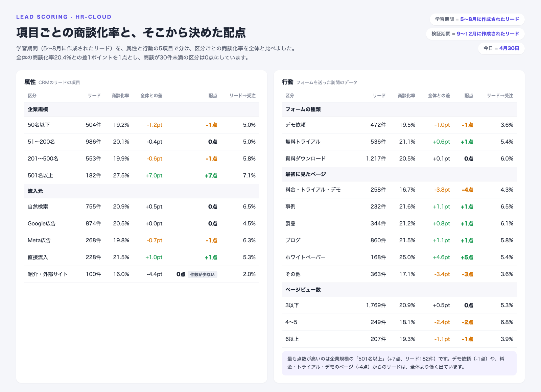Click the 製品 row label

point(290,223)
